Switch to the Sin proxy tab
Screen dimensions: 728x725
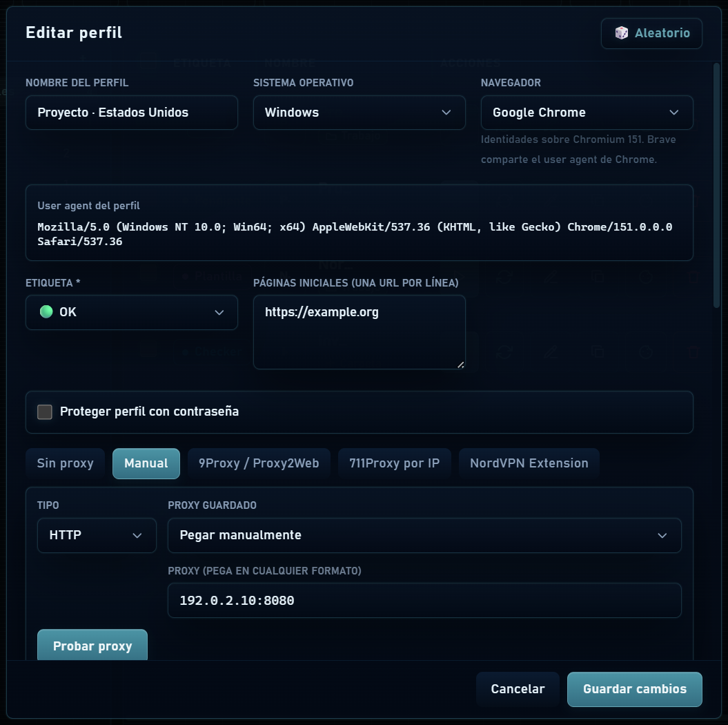click(65, 463)
